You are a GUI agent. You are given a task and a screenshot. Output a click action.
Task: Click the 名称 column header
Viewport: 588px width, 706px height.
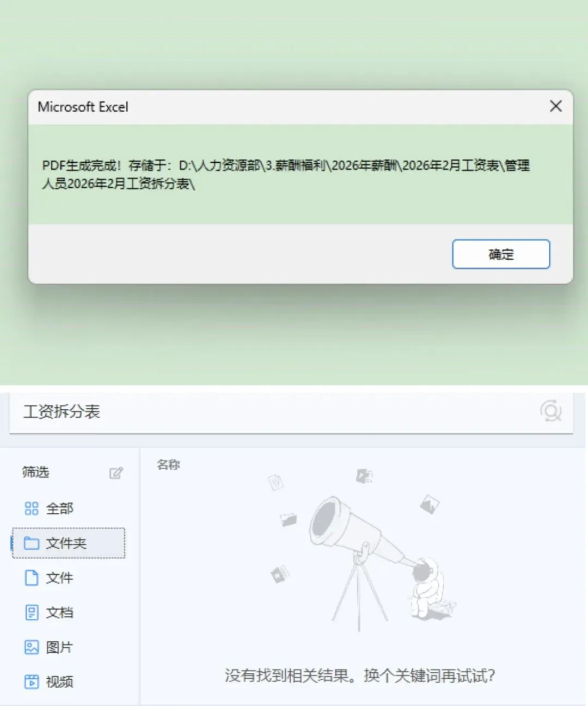pyautogui.click(x=168, y=465)
